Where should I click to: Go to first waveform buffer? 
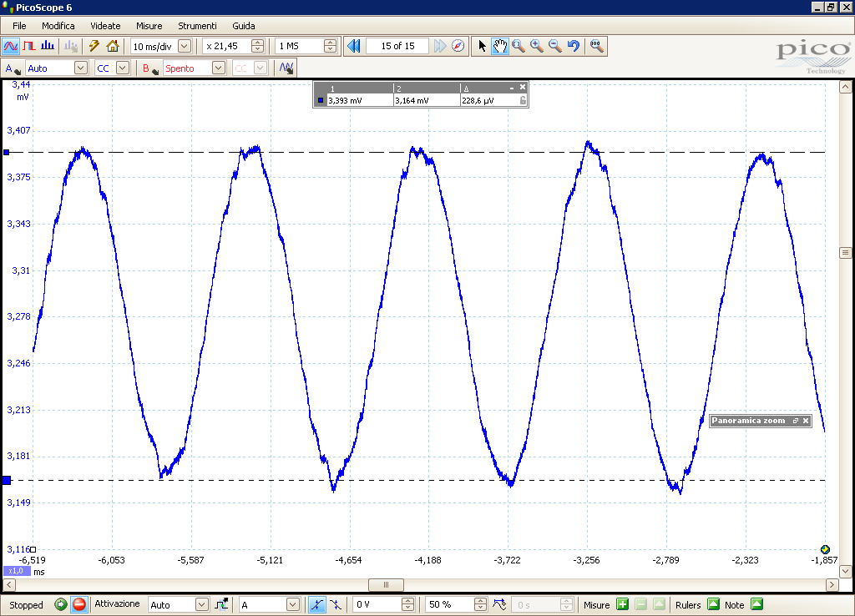353,47
